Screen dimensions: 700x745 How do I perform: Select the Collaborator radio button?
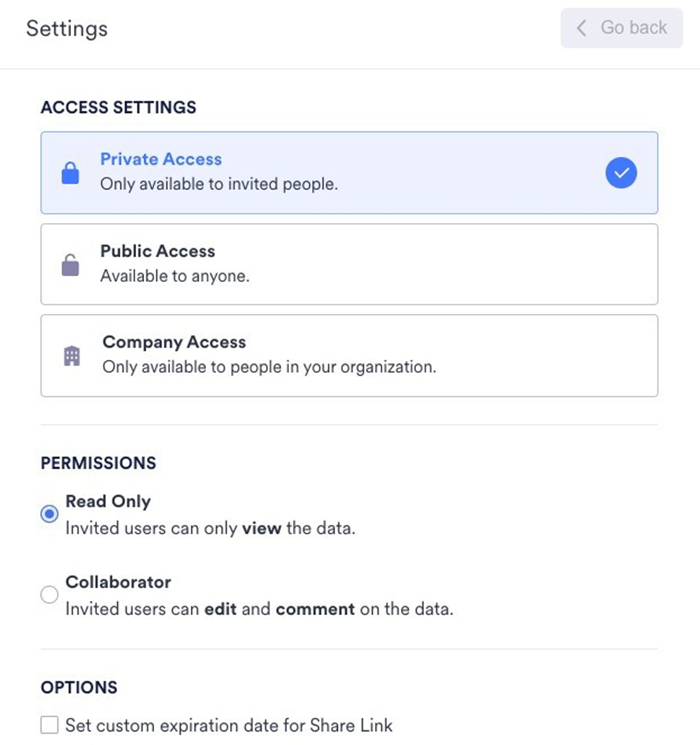pos(49,595)
